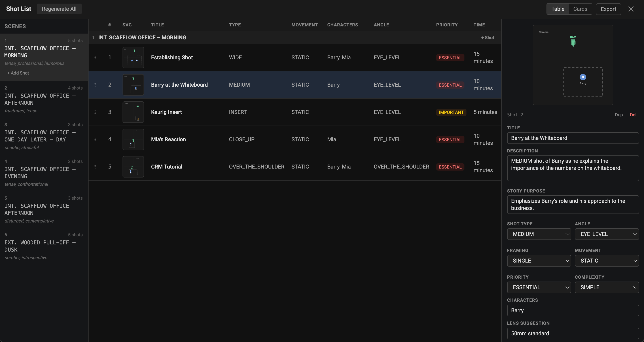Switch to Table view
This screenshot has height=342, width=644.
pos(557,9)
